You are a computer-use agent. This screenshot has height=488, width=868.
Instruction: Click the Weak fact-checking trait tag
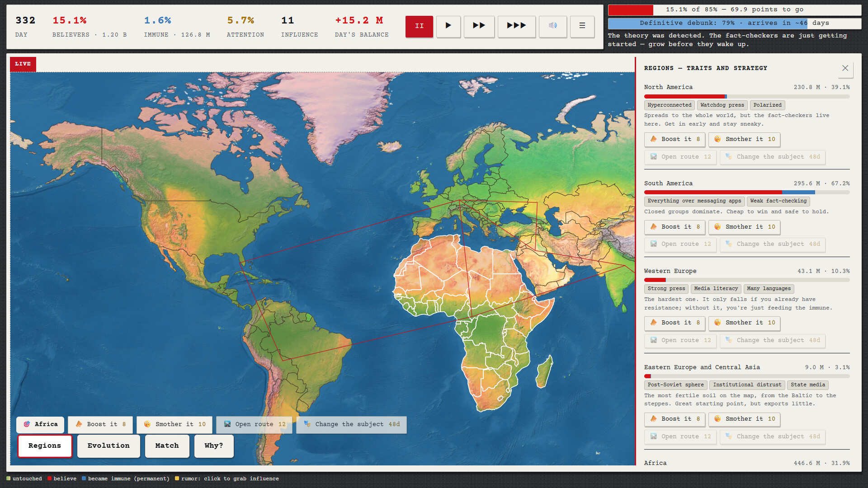778,201
